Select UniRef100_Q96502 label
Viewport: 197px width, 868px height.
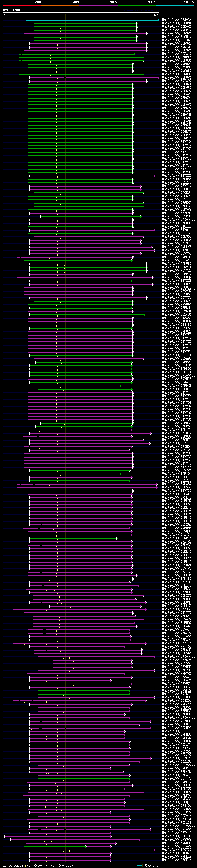pos(177,64)
